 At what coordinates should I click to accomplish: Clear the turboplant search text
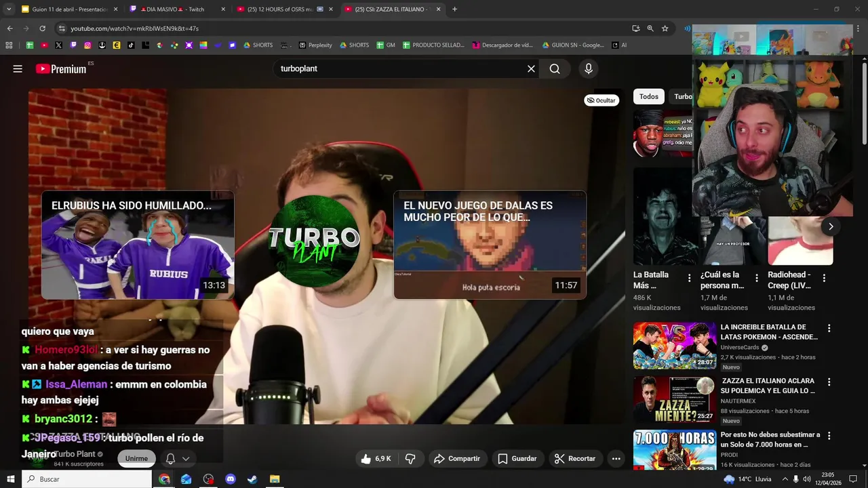(x=531, y=68)
